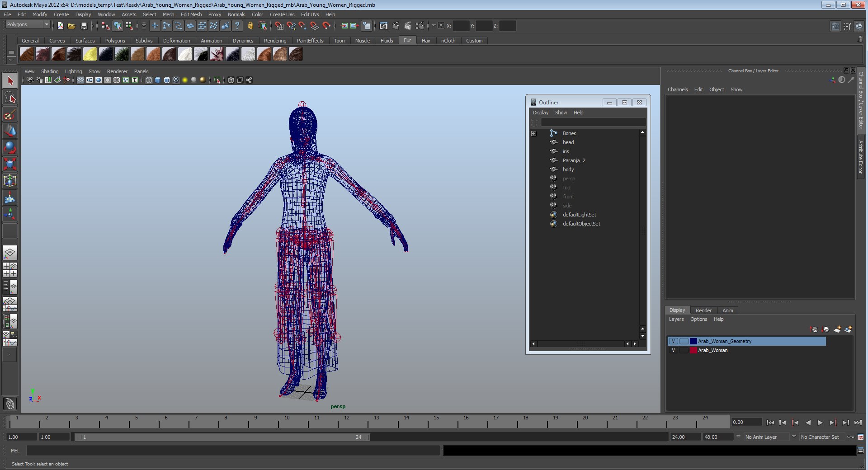Click the Save Scene disk icon

coord(84,26)
